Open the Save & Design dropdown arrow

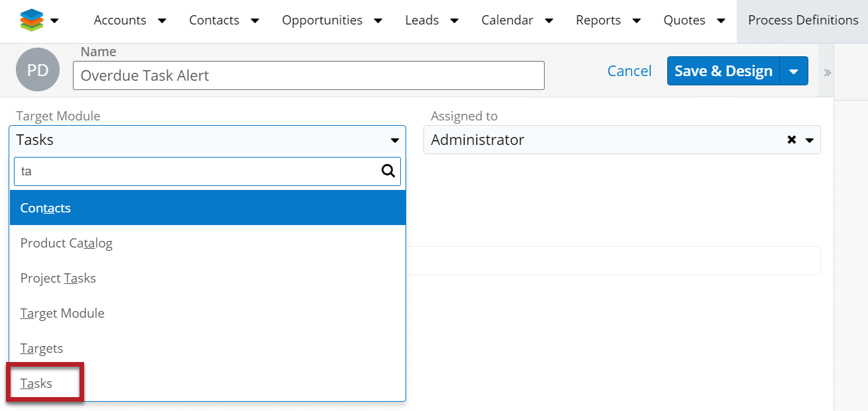pos(794,71)
